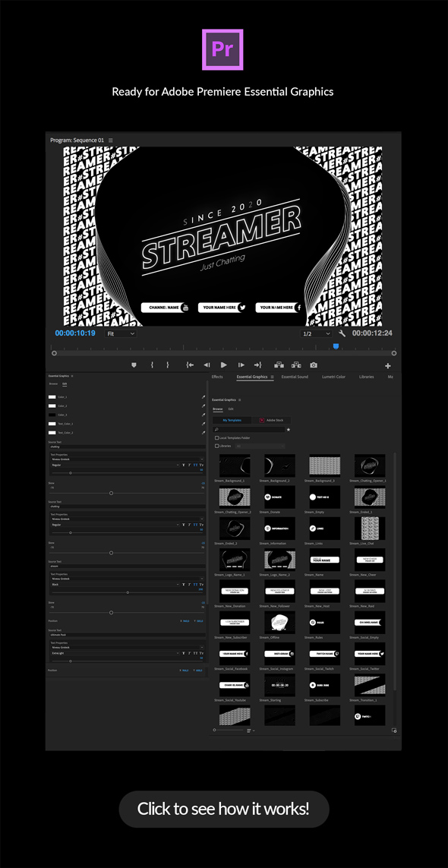Screen dimensions: 448x868
Task: Open the Niveau Grotesk font dropdown above ExtraLight
Action: [x=127, y=647]
